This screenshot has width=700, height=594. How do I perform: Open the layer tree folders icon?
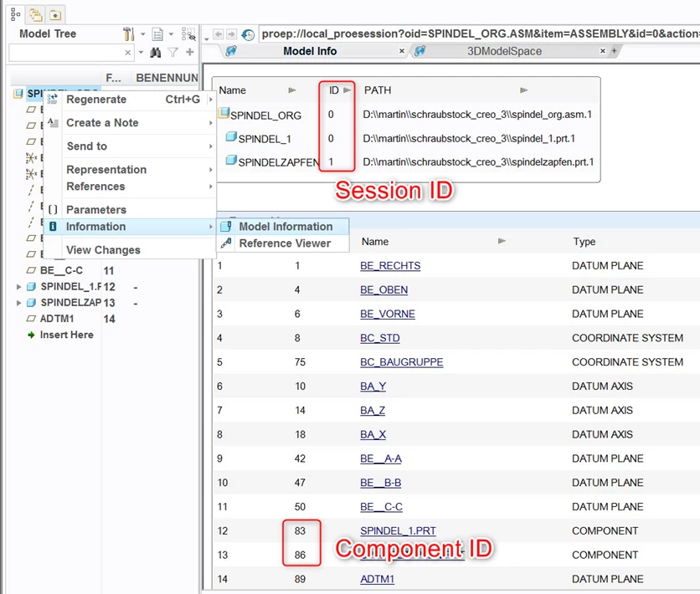36,15
